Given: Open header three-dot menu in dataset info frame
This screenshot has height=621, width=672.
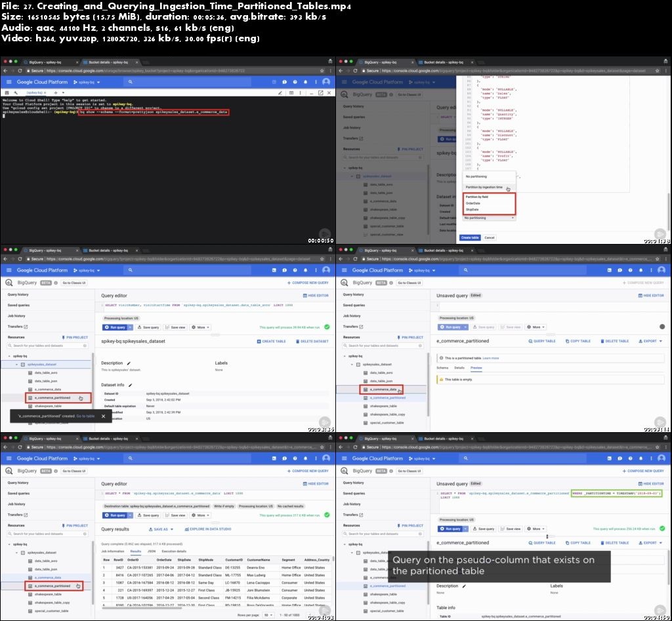Looking at the screenshot, I should click(316, 270).
